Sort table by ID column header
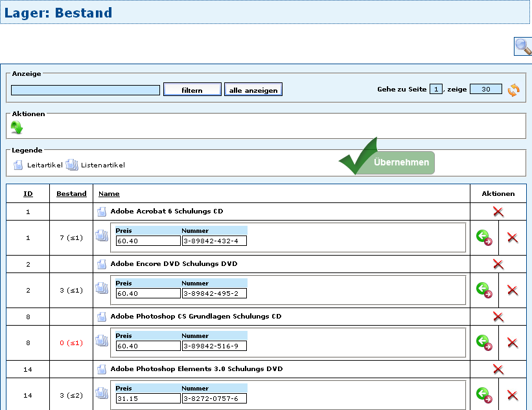The image size is (532, 410). pyautogui.click(x=28, y=193)
